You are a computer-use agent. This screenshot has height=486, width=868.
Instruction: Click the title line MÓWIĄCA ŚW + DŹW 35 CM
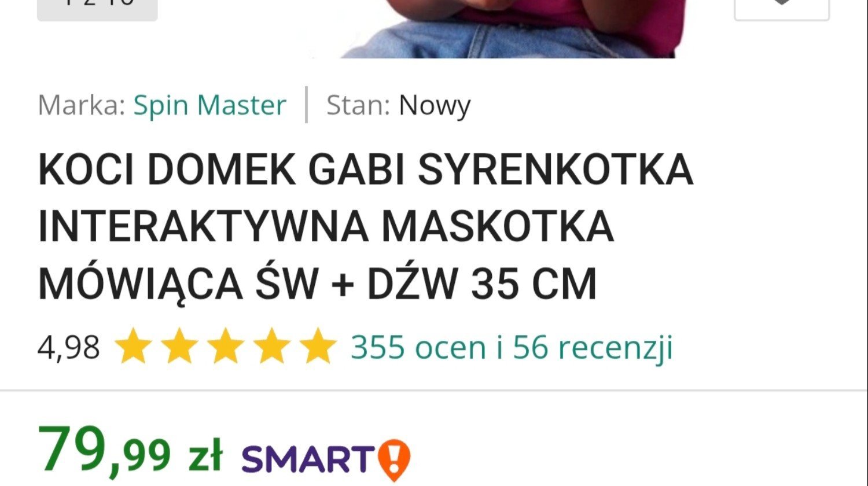point(317,284)
